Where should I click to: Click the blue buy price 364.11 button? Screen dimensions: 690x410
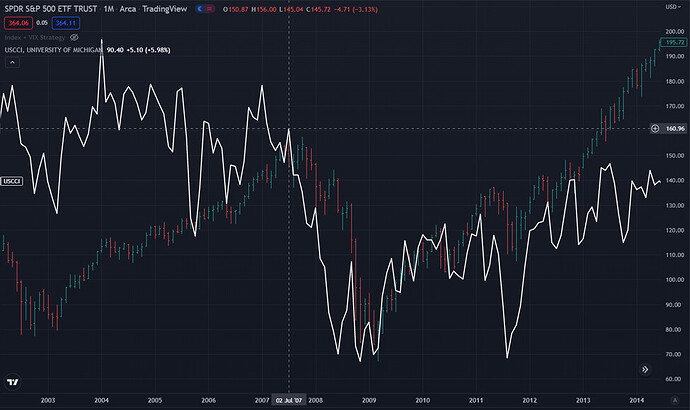click(x=66, y=23)
